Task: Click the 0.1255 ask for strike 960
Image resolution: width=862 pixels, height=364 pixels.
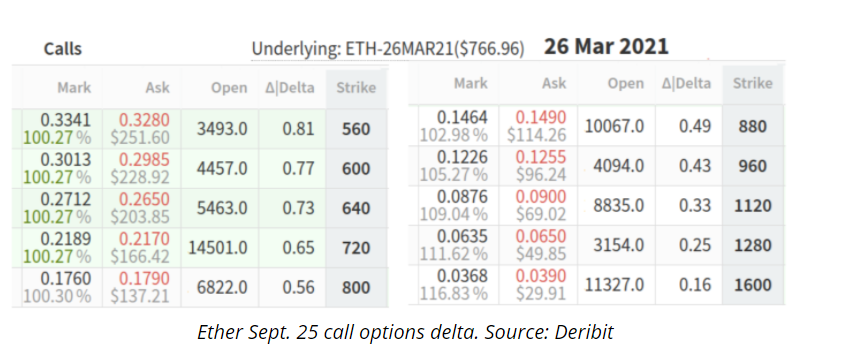Action: tap(540, 157)
